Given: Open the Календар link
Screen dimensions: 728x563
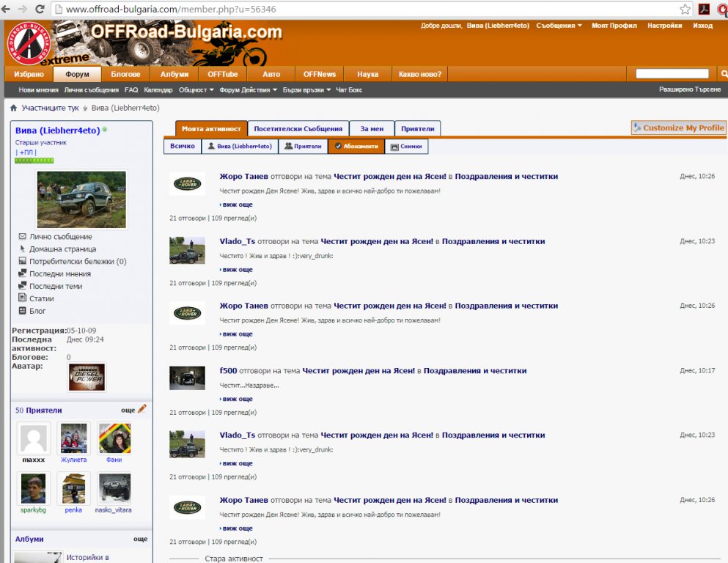Looking at the screenshot, I should coord(158,90).
